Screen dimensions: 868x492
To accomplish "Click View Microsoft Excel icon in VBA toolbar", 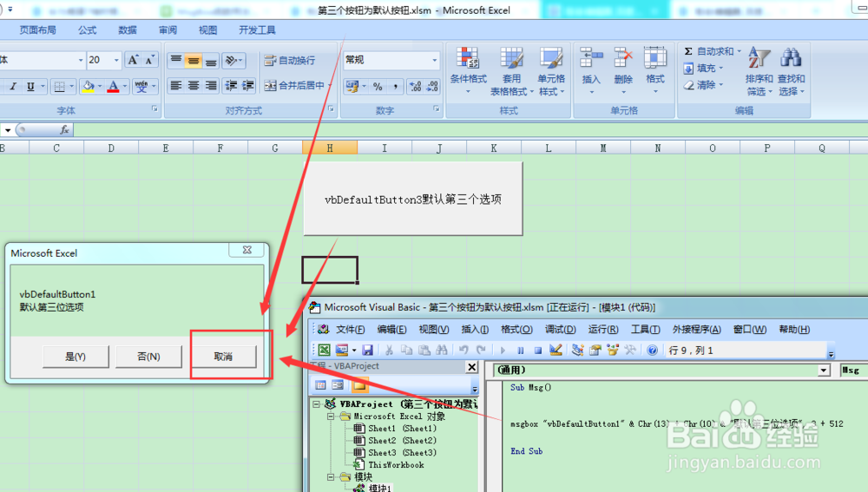I will click(324, 350).
